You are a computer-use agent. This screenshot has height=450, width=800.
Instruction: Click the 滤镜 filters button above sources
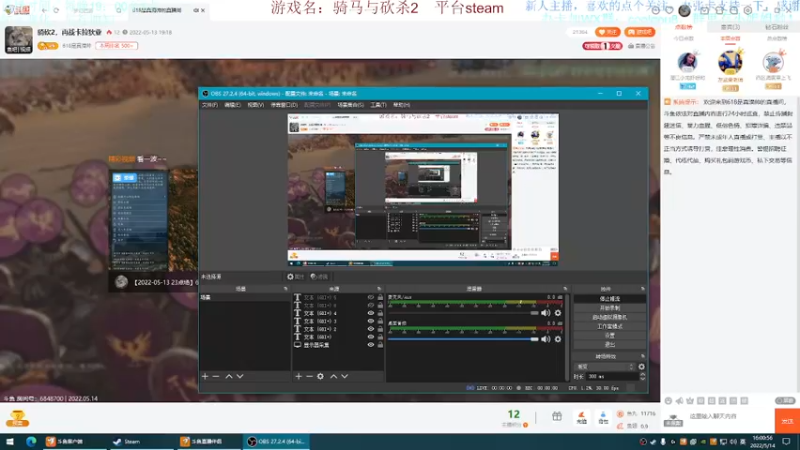point(319,277)
